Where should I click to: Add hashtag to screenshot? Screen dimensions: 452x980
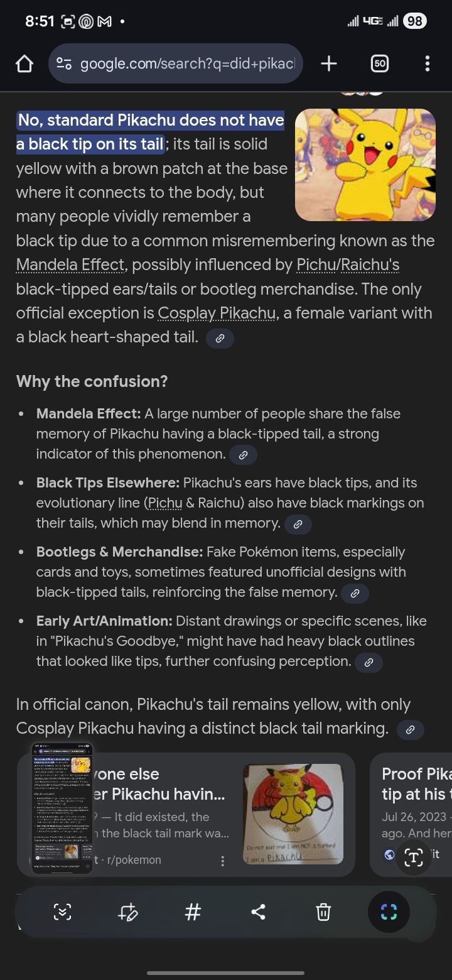coord(193,912)
